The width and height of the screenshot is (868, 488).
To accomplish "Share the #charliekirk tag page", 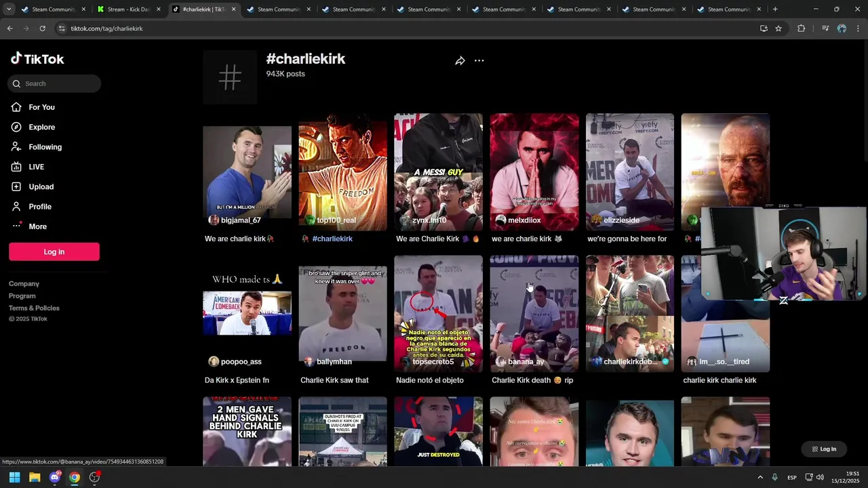I will click(460, 61).
